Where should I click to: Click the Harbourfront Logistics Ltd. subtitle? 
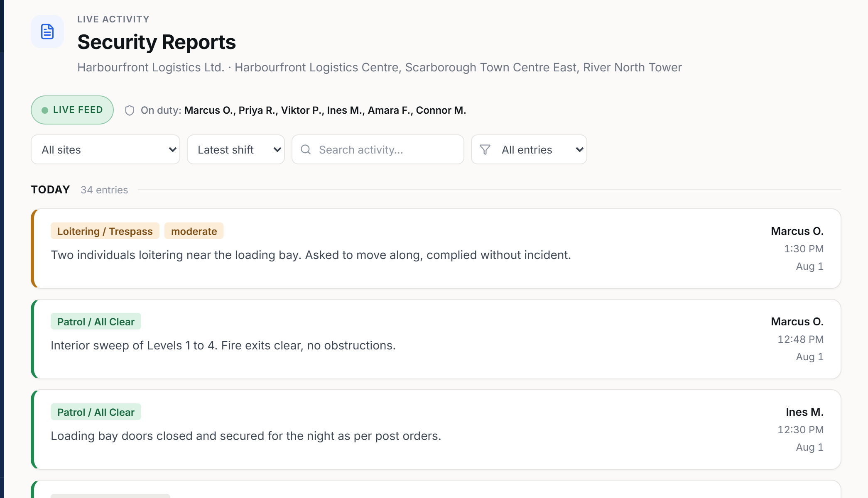(x=380, y=67)
